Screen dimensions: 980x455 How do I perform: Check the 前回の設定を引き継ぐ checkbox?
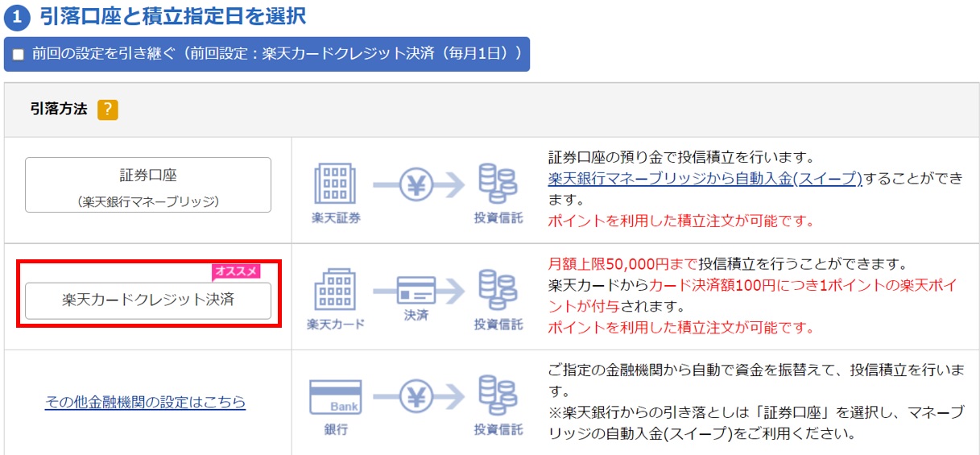tap(19, 55)
